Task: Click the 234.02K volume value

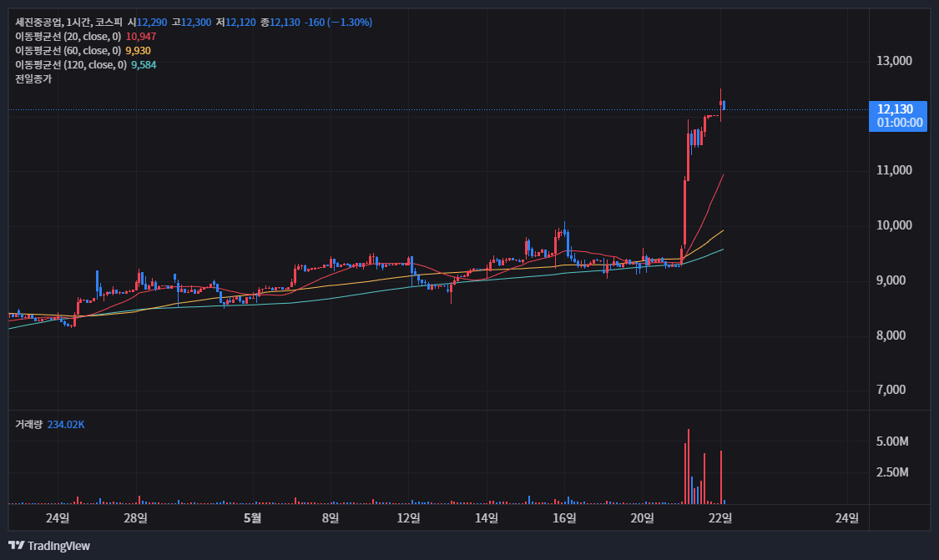Action: [66, 425]
